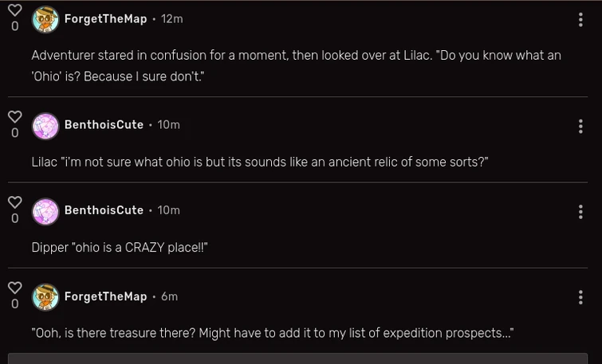The width and height of the screenshot is (602, 364).
Task: Click the '6m' timestamp
Action: pyautogui.click(x=169, y=296)
